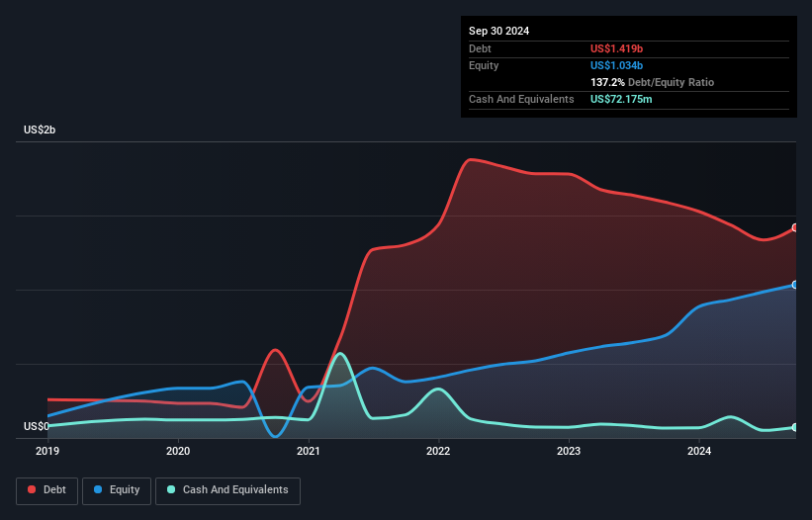The width and height of the screenshot is (812, 520).
Task: Click Cash And Equivalents label in tooltip
Action: click(521, 99)
